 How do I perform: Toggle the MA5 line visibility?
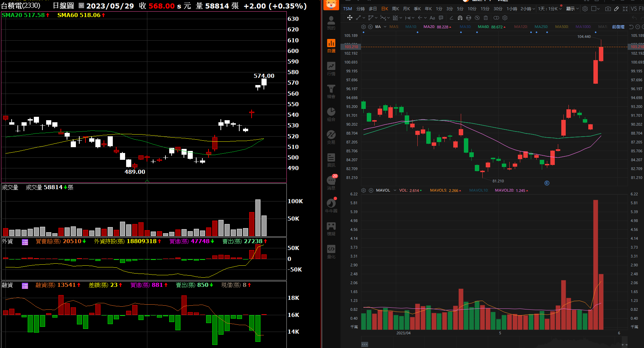point(394,27)
